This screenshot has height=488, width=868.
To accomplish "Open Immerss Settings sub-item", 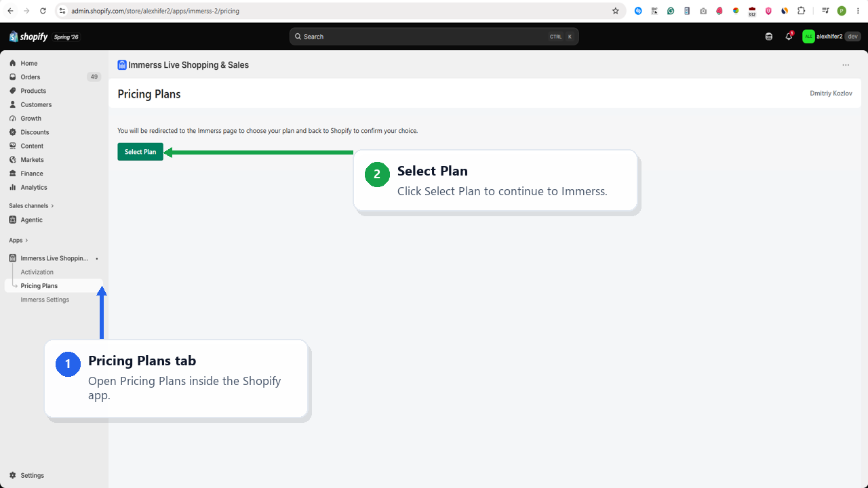I will [45, 300].
